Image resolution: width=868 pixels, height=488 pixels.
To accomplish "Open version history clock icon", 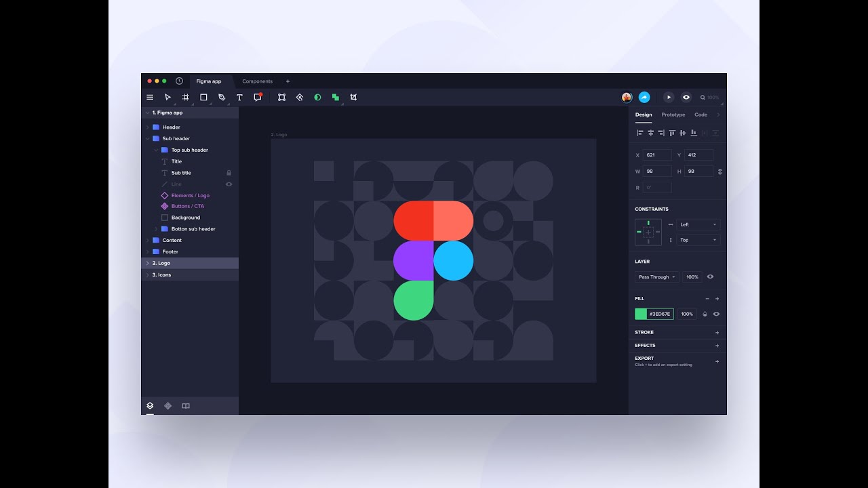I will click(179, 81).
